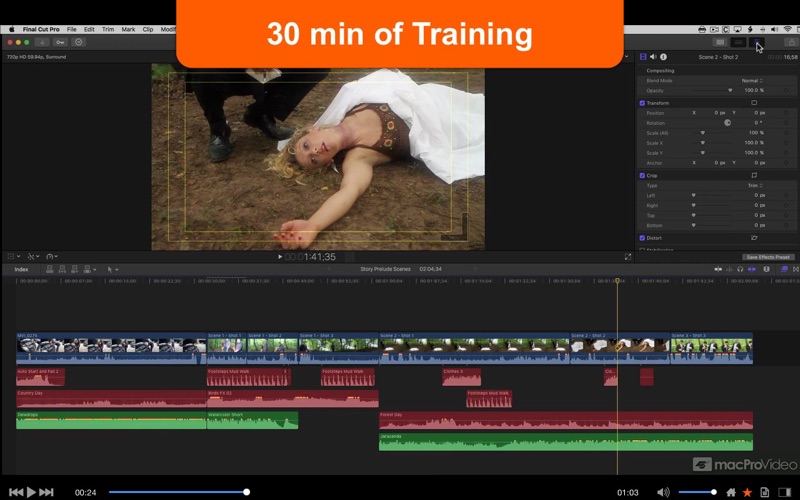Click the Save Effects Preset button
Image resolution: width=800 pixels, height=500 pixels.
coord(767,257)
